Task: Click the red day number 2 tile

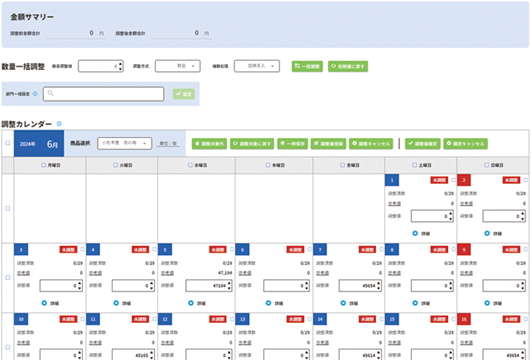Action: 464,180
